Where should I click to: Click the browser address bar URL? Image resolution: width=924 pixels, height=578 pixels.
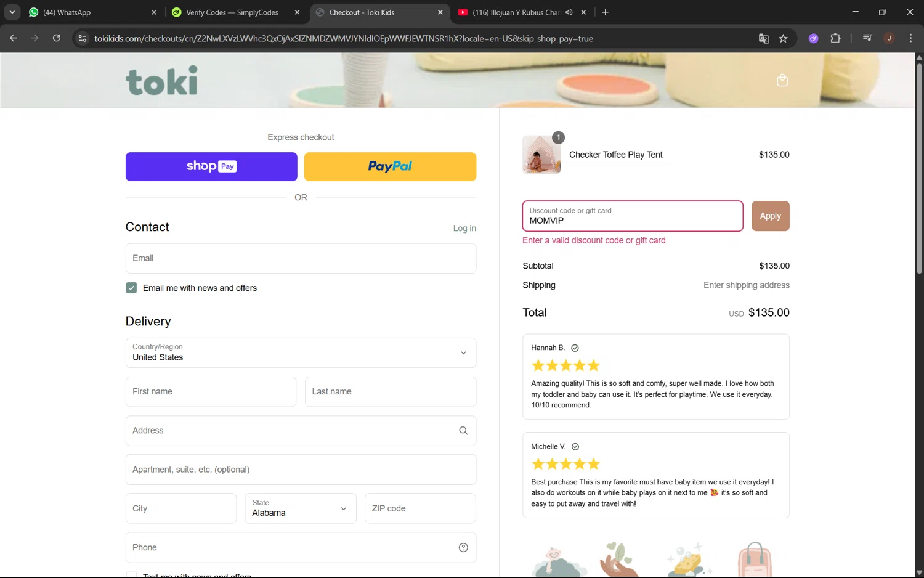pyautogui.click(x=344, y=38)
